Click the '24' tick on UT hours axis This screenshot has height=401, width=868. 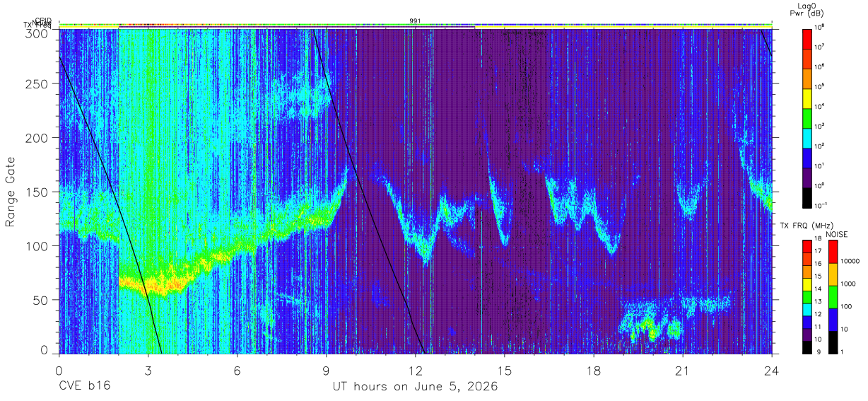point(772,371)
